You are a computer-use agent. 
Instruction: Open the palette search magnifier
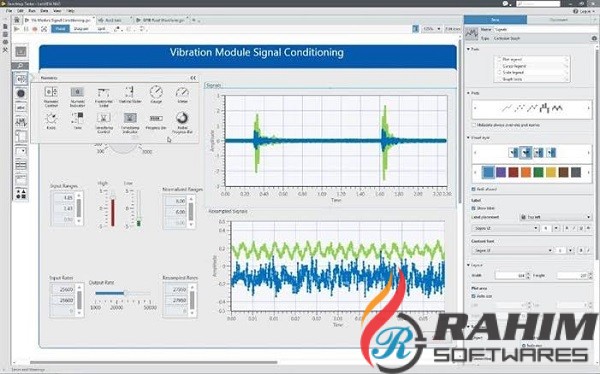(x=21, y=66)
